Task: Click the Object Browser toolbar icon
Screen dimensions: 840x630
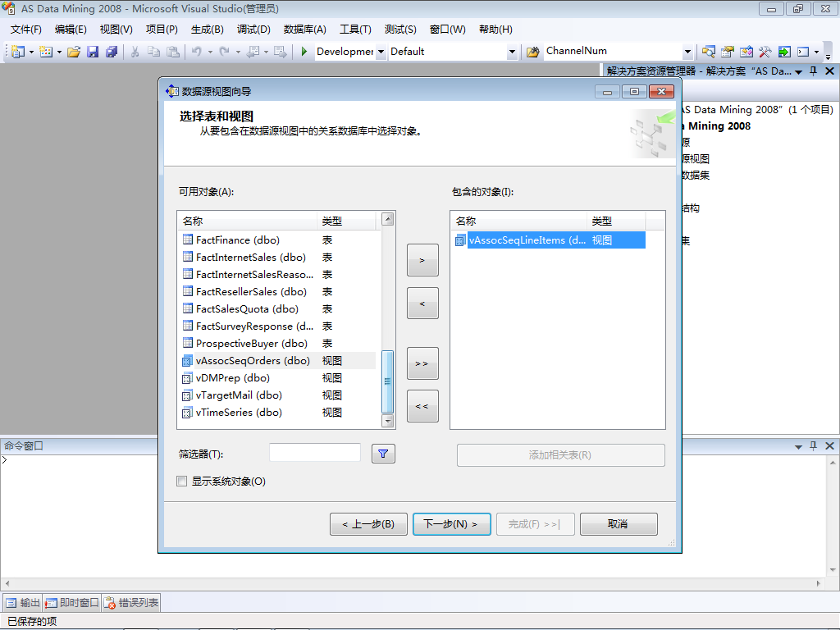Action: coord(746,52)
